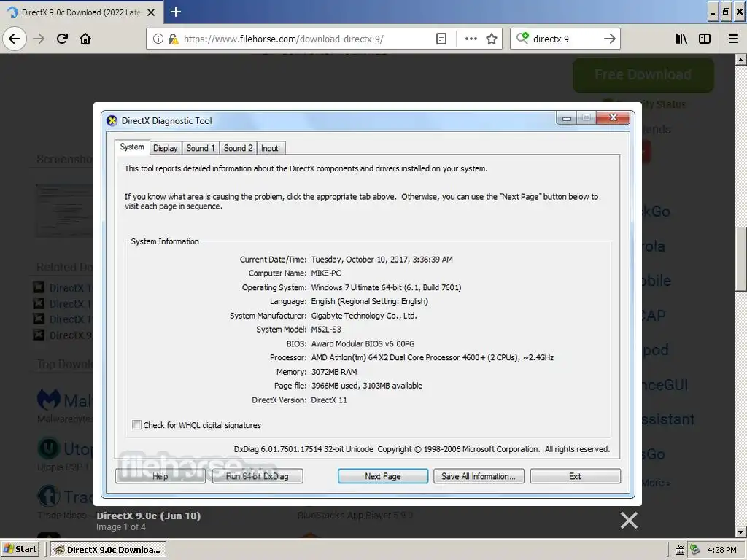Screen dimensions: 747x560
Task: Click the DirectX icon in the dialog title bar
Action: [x=112, y=120]
